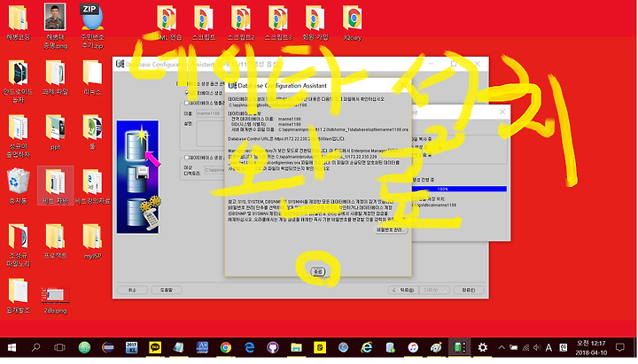638x364 pixels.
Task: Open File Explorer from the taskbar
Action: [x=296, y=348]
